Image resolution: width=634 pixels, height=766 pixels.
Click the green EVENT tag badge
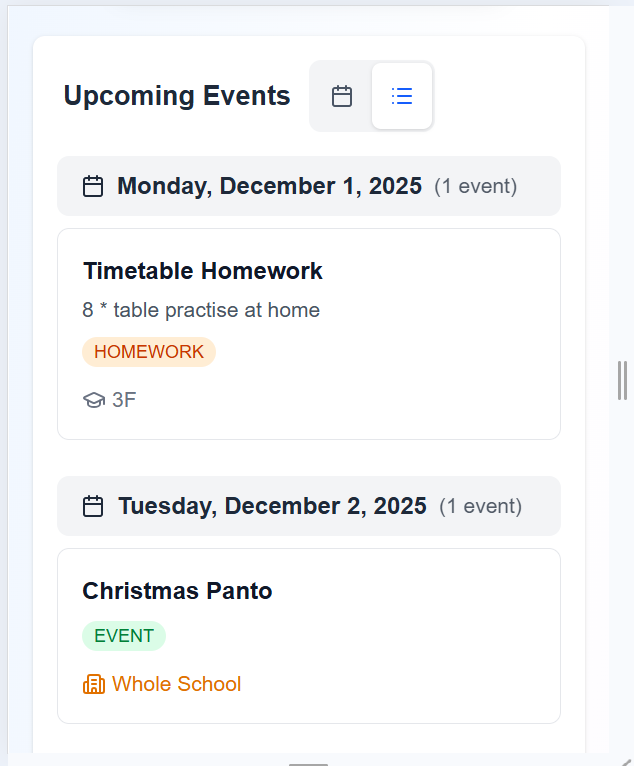(124, 636)
